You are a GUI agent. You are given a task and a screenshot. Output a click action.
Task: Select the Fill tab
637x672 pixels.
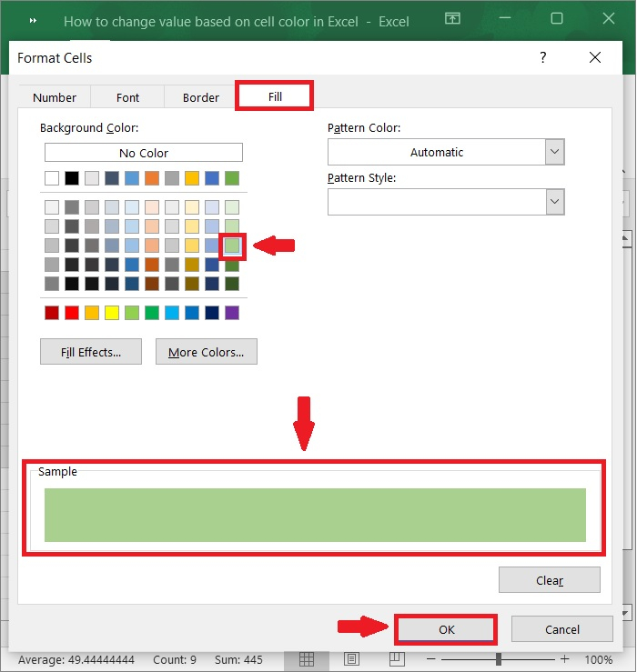[x=275, y=96]
